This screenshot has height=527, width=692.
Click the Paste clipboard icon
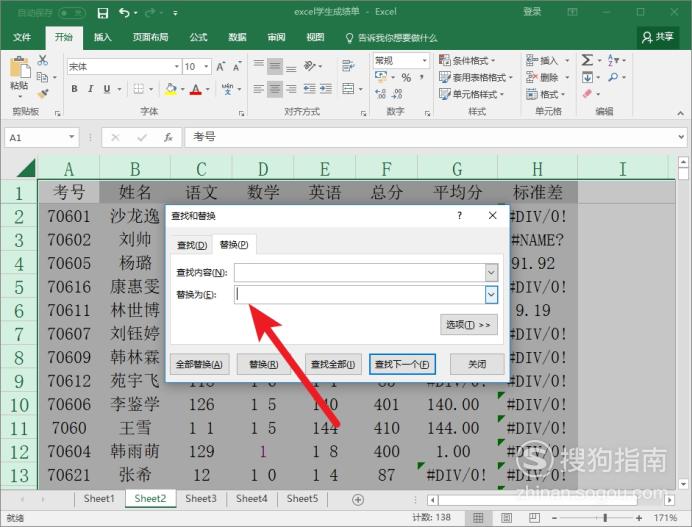click(x=19, y=68)
